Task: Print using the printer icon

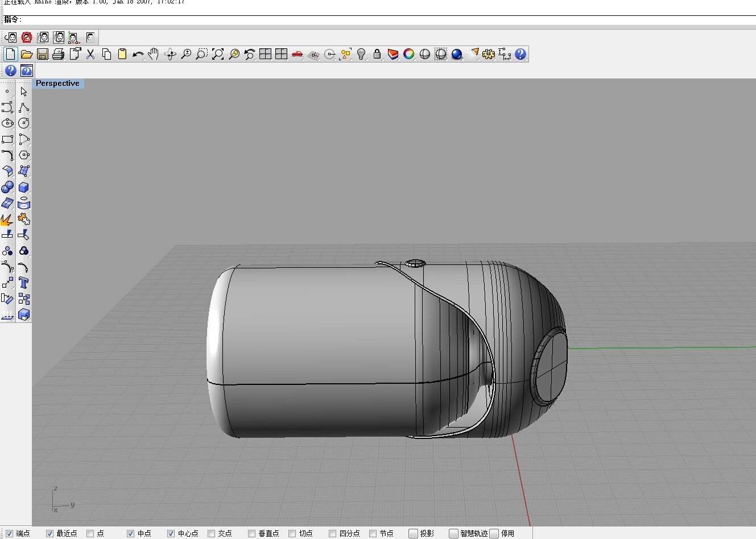Action: pos(58,54)
